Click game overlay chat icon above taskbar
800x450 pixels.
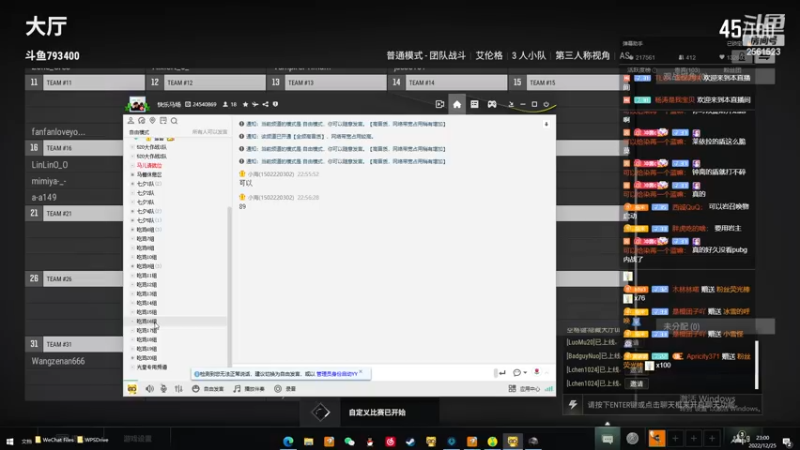pos(607,439)
